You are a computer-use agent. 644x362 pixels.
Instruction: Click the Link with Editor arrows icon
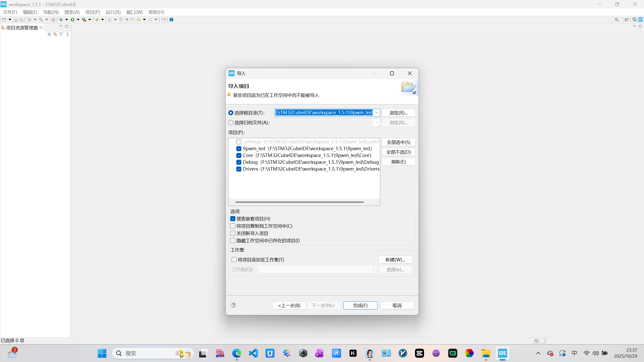click(55, 34)
